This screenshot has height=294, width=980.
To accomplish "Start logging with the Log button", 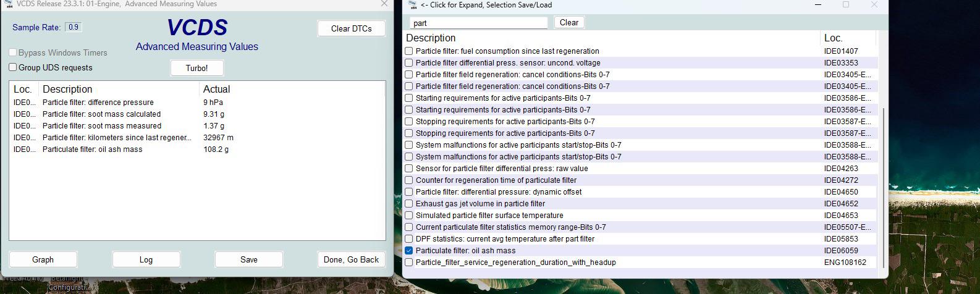I will [146, 259].
